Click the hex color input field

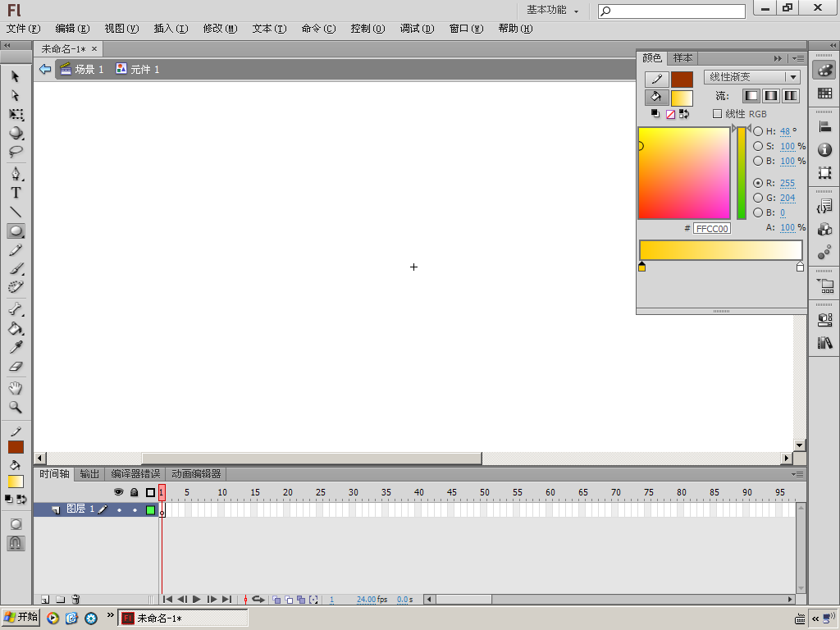[712, 229]
